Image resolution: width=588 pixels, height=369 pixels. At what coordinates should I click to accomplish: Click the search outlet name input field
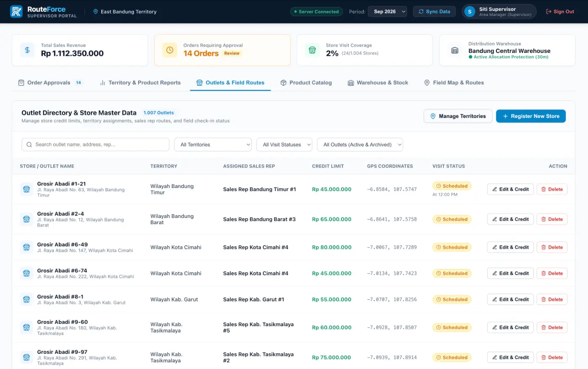pos(95,144)
